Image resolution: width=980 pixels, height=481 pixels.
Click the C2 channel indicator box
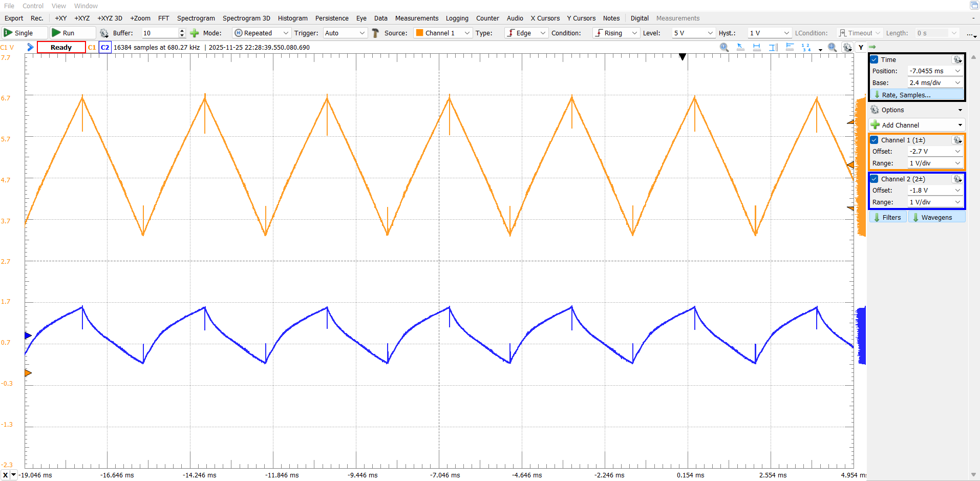point(105,47)
